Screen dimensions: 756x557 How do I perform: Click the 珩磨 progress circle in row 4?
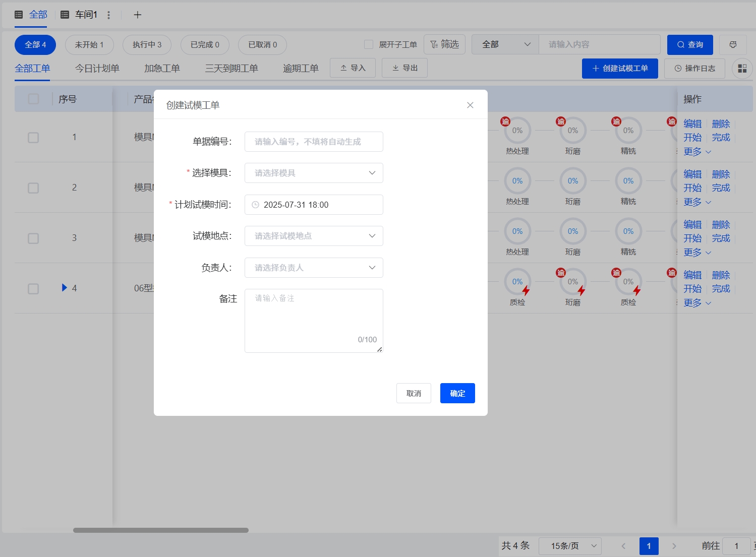(573, 282)
